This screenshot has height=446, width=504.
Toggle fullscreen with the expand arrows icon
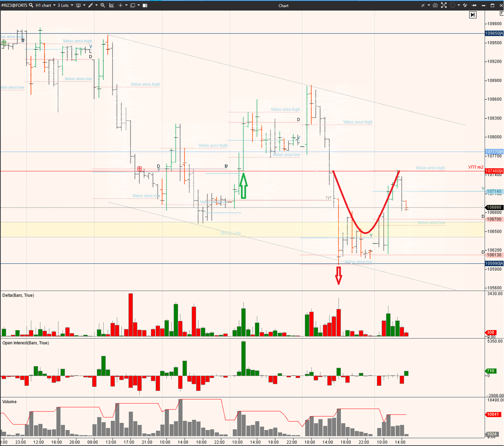(444, 5)
